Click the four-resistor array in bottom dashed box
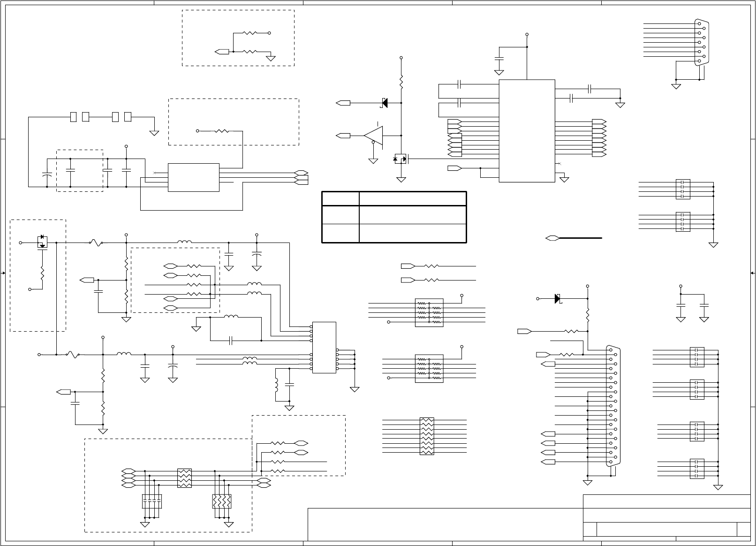The width and height of the screenshot is (756, 546). [x=184, y=478]
